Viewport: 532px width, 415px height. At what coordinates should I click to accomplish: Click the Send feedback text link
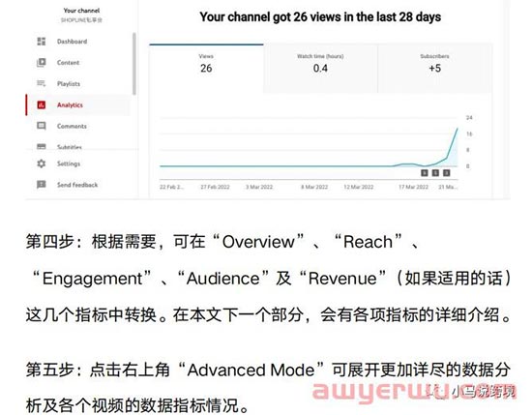click(77, 185)
